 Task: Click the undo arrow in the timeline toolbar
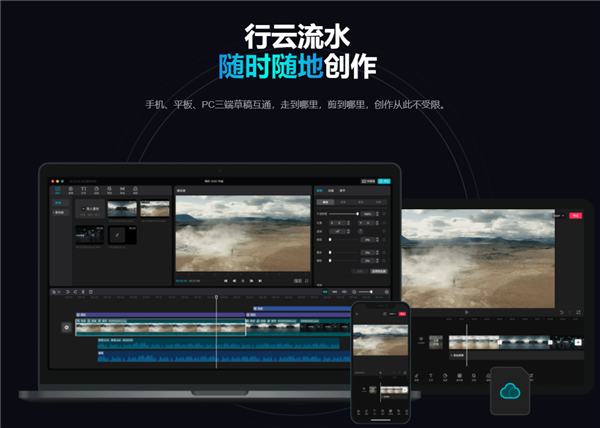[67, 291]
